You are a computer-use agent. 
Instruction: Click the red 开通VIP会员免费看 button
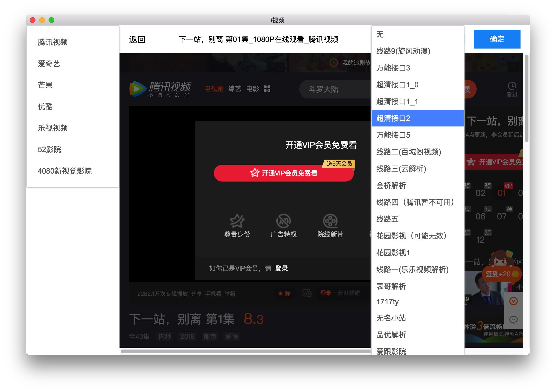tap(283, 173)
